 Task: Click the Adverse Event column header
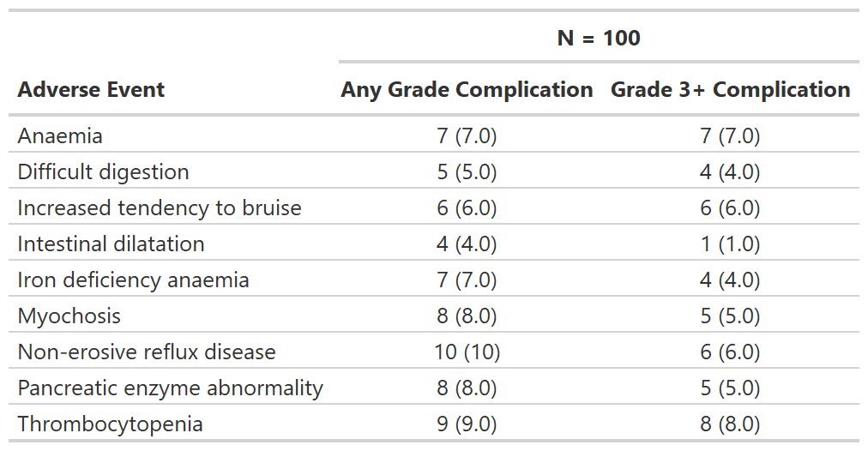pos(91,90)
